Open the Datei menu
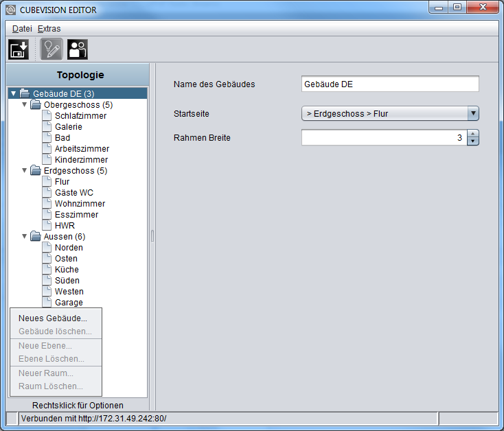Viewport: 504px width, 431px height. tap(22, 29)
